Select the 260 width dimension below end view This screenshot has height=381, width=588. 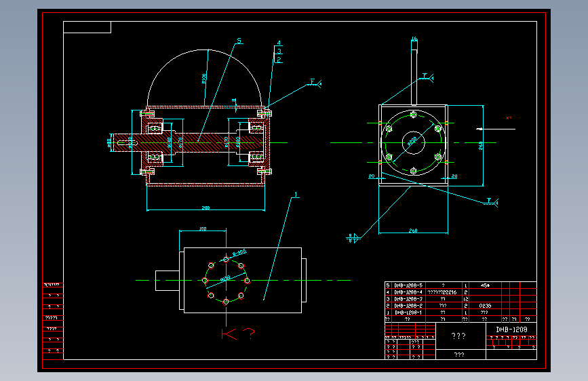413,230
